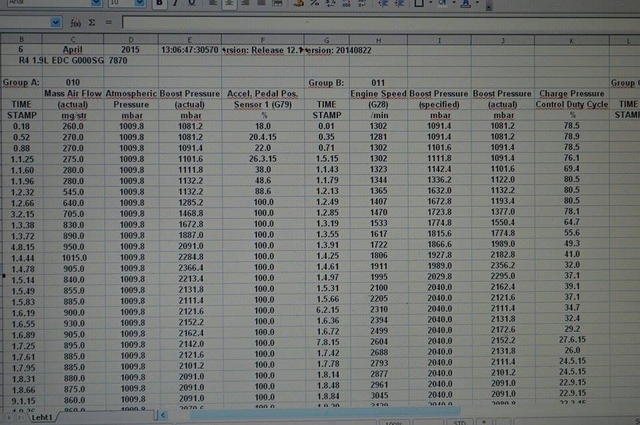640x425 pixels.
Task: Increase cell indent
Action: (399, 3)
